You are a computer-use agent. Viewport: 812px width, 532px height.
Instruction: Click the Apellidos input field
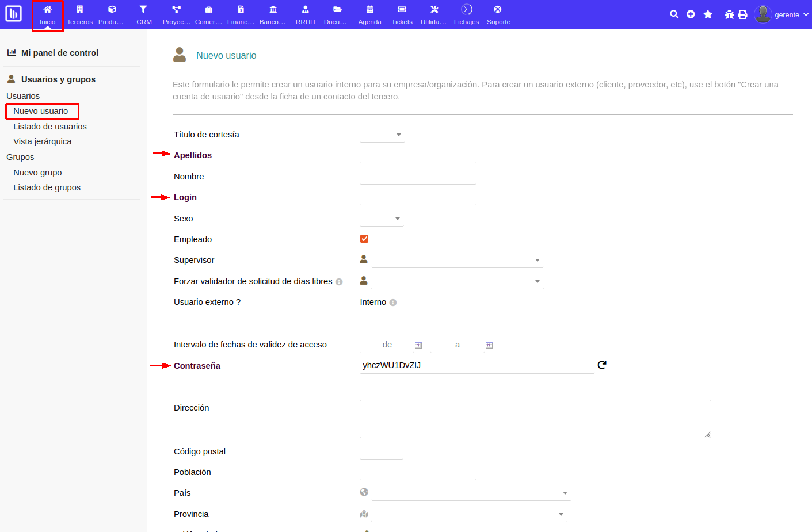tap(418, 156)
